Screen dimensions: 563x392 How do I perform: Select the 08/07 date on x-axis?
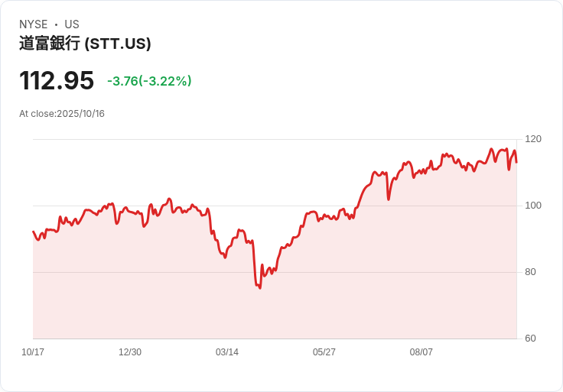421,352
